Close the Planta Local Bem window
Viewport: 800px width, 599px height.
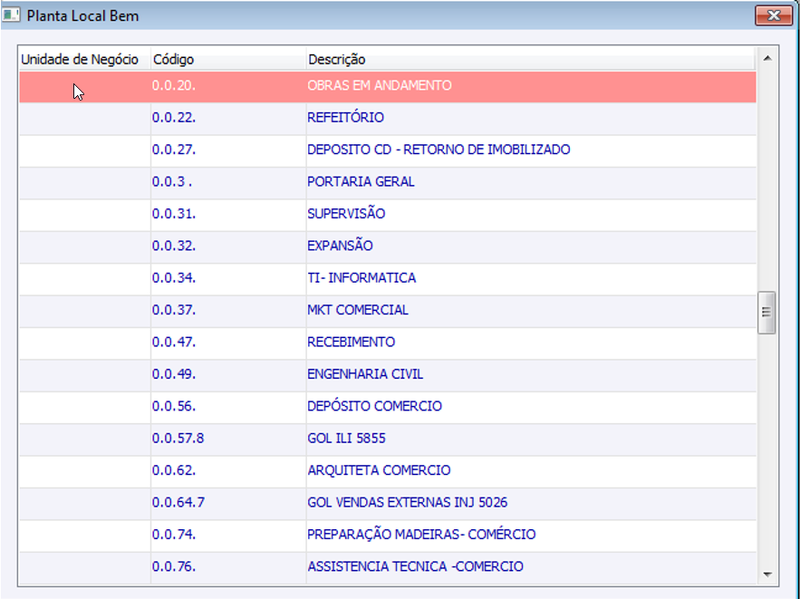point(773,16)
